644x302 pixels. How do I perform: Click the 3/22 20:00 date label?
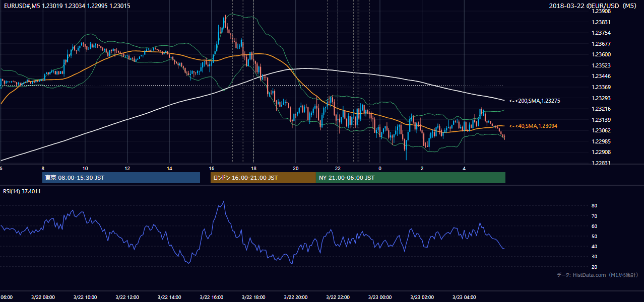pyautogui.click(x=296, y=297)
